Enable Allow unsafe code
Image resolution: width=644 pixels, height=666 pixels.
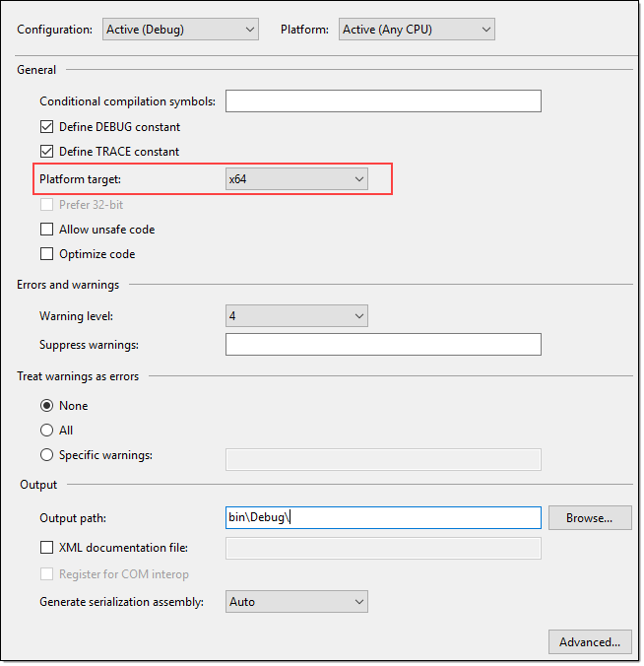46,230
